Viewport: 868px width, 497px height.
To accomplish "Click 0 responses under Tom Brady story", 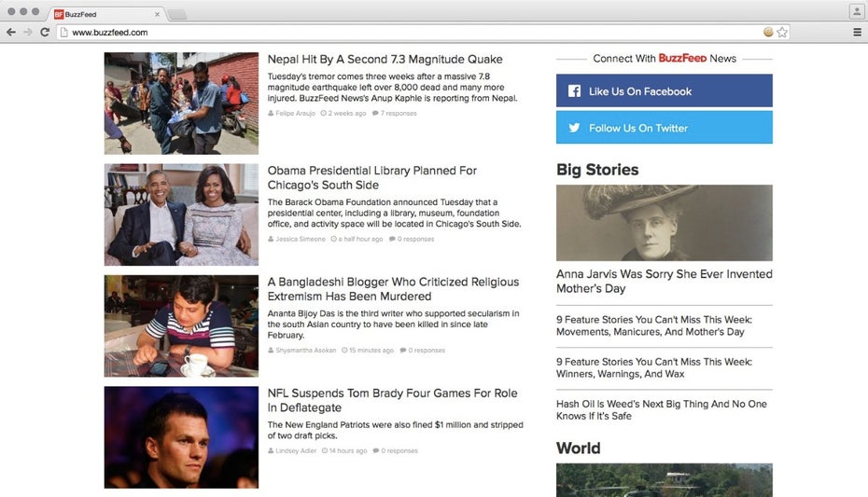I will [396, 450].
